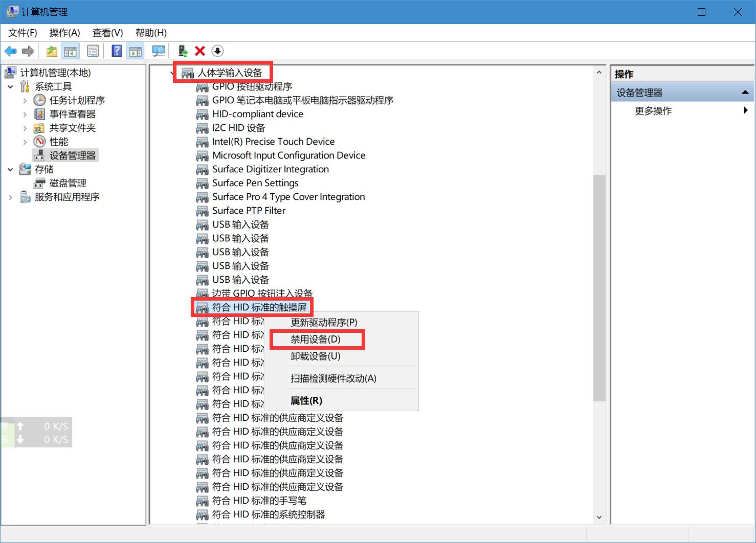Click the Update driver toolbar icon

point(183,51)
